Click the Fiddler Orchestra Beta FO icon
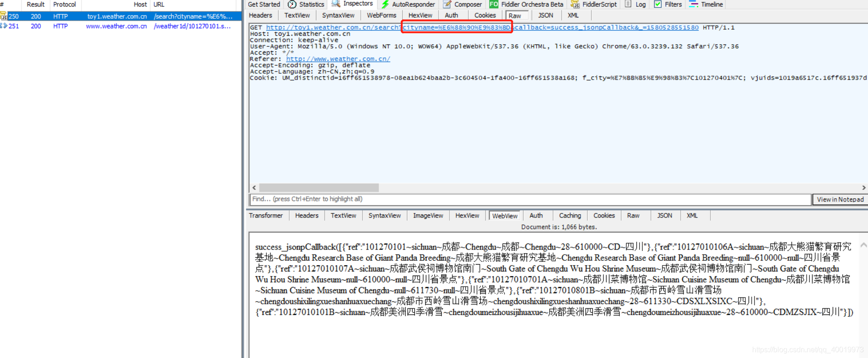 (x=494, y=4)
